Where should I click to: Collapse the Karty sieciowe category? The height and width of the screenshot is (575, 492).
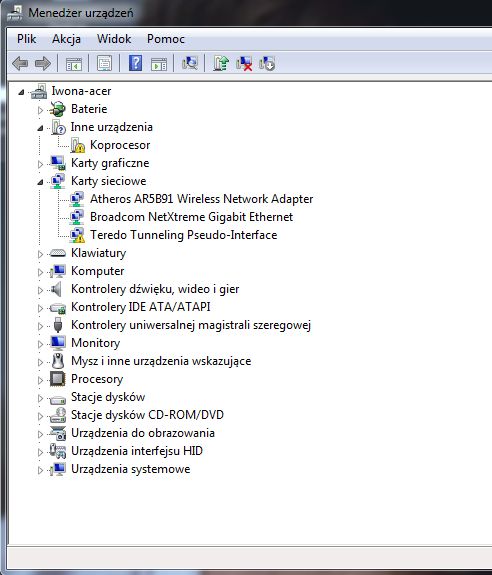pos(40,182)
